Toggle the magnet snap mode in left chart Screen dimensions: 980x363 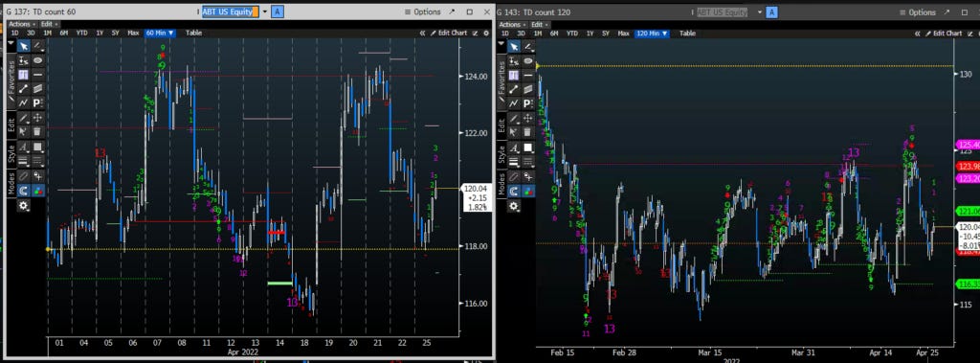tap(23, 191)
